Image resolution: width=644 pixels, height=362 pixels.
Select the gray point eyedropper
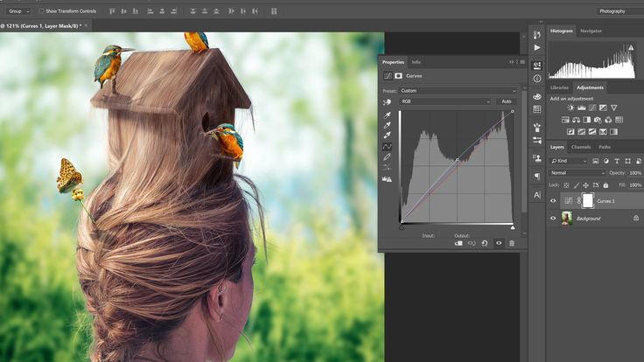[387, 126]
